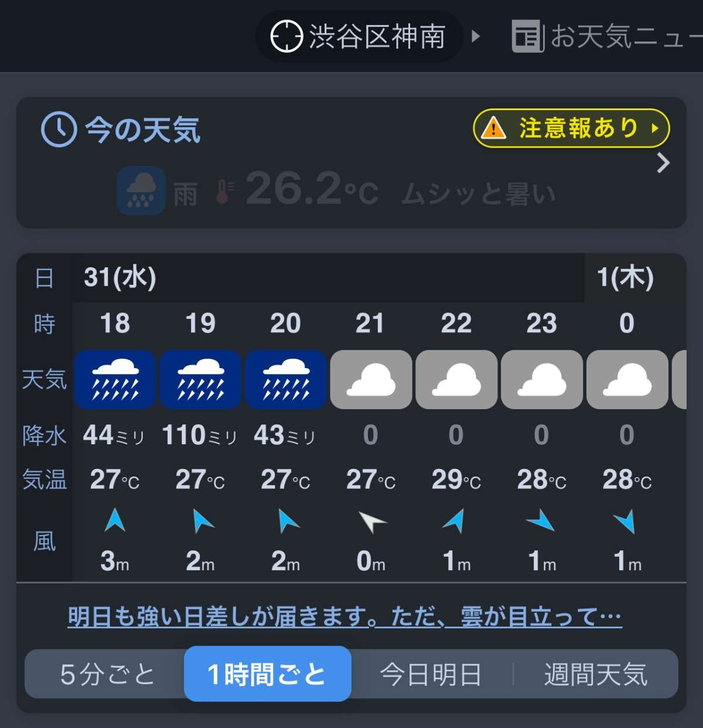Screen dimensions: 703x728
Task: Tap the 1(木) date header
Action: (625, 277)
